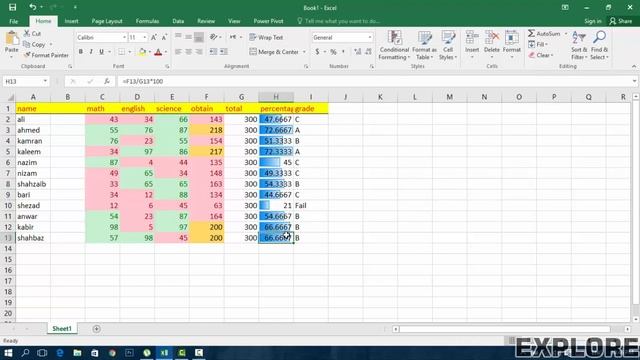The image size is (640, 360).
Task: Open the Clear options
Action: 541,55
